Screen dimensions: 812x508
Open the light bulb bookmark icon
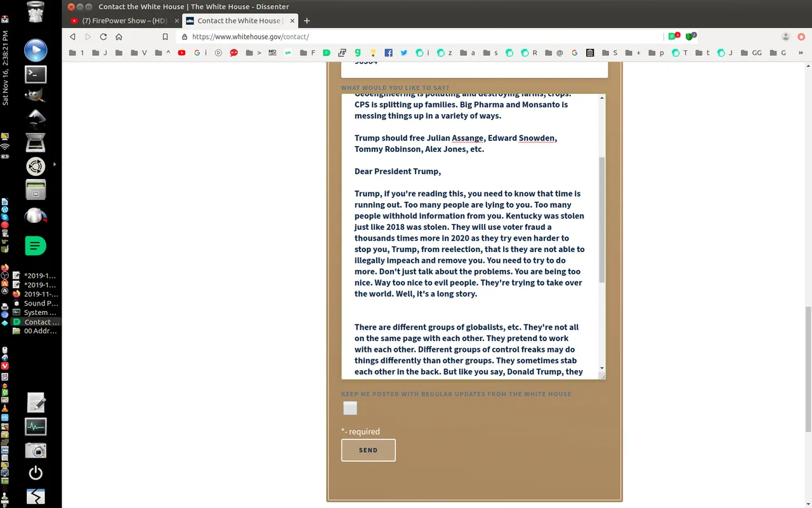[374, 53]
